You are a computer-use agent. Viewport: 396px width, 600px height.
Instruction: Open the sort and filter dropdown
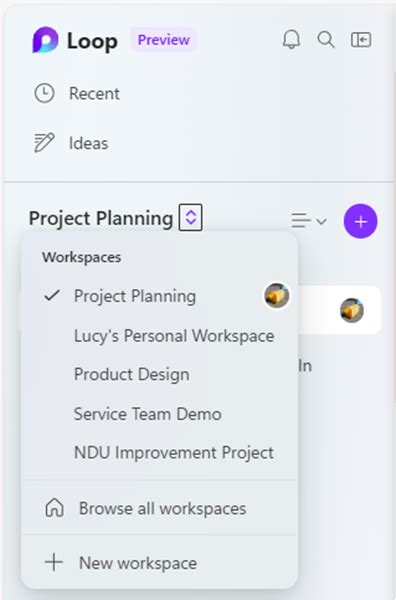(x=309, y=221)
